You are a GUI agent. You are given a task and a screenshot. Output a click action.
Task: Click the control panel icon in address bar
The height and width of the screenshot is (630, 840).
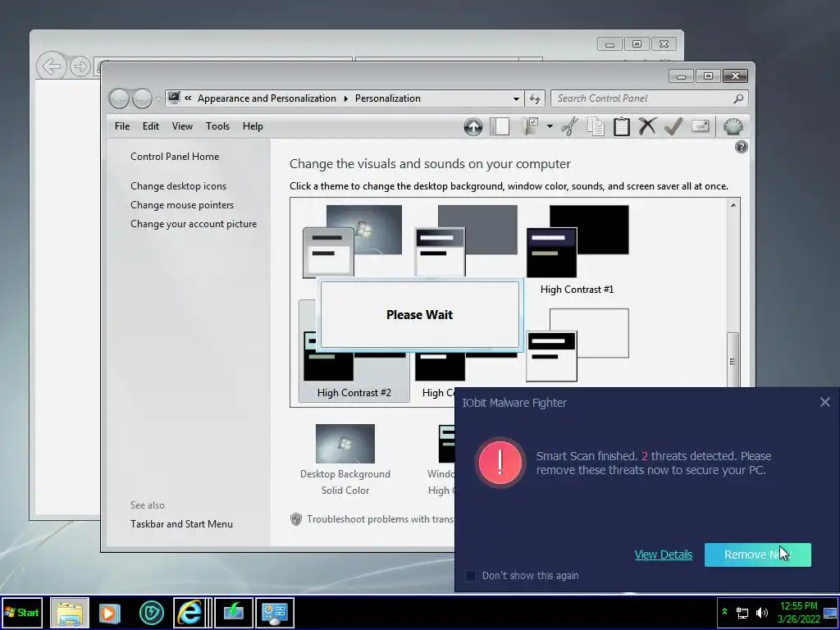pyautogui.click(x=174, y=98)
